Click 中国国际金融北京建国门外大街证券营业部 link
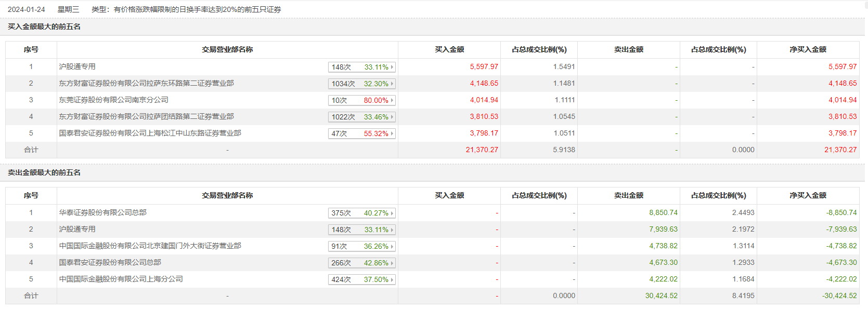 [x=150, y=246]
